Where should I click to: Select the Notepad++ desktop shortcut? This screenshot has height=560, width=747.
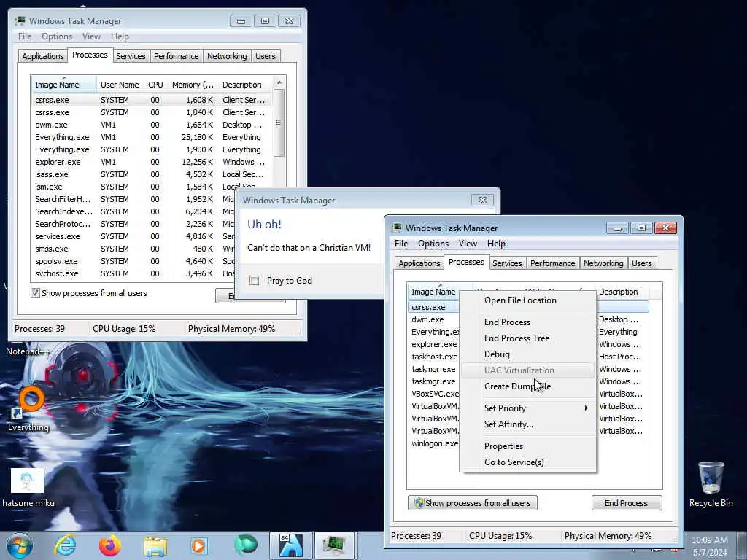click(x=28, y=351)
